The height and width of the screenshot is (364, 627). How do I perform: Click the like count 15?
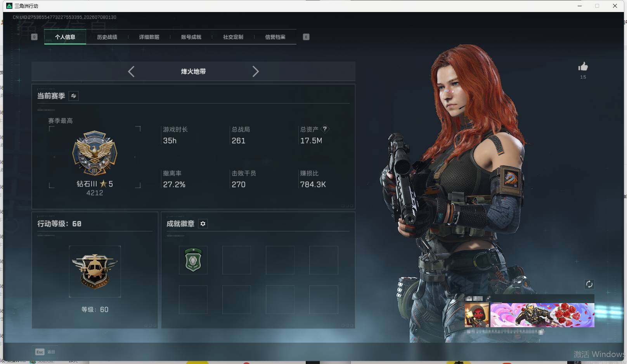[583, 77]
